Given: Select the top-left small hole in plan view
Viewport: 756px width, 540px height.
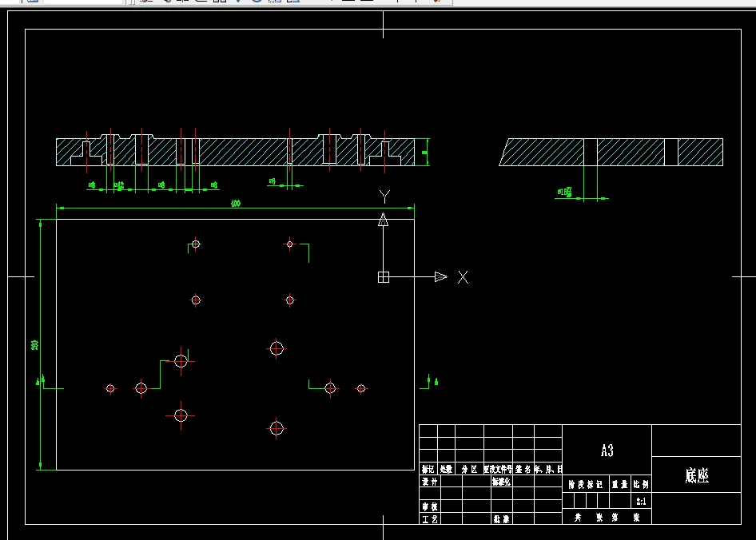Looking at the screenshot, I should (x=195, y=244).
